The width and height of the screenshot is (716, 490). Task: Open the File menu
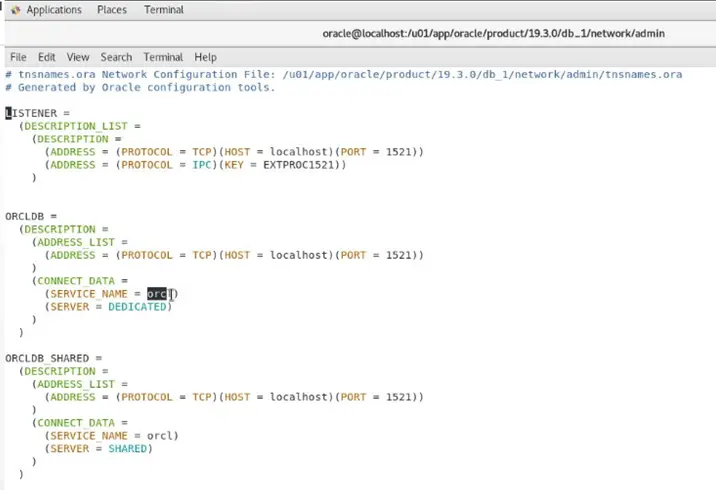(x=18, y=57)
